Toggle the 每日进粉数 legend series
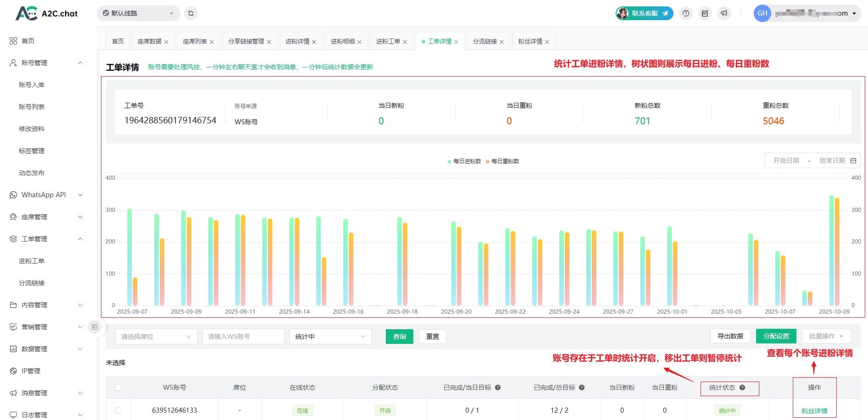The height and width of the screenshot is (420, 868). point(464,161)
